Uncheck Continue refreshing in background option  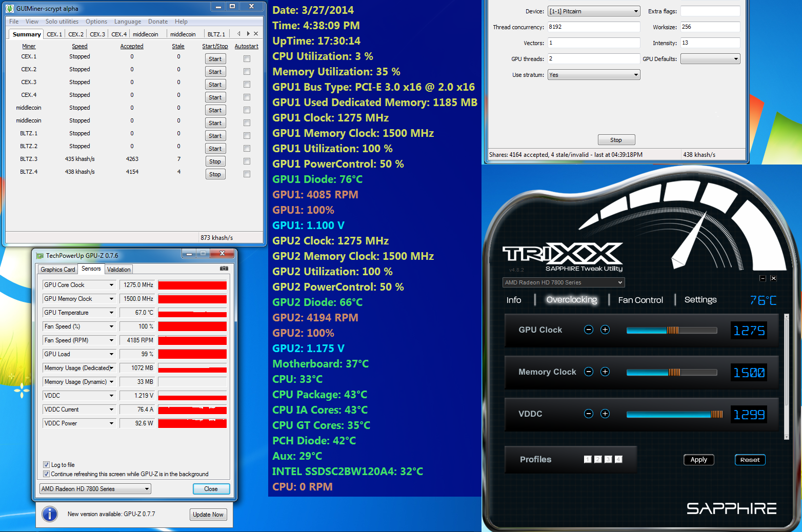pyautogui.click(x=47, y=474)
